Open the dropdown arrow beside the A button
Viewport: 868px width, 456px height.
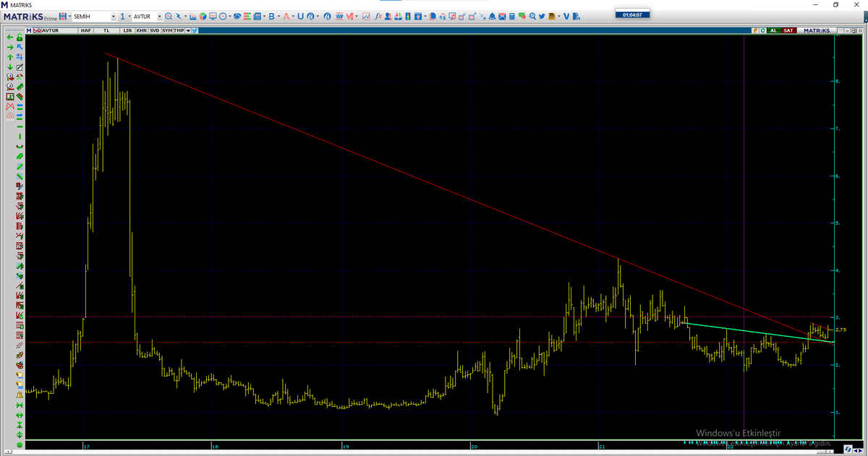pyautogui.click(x=293, y=17)
